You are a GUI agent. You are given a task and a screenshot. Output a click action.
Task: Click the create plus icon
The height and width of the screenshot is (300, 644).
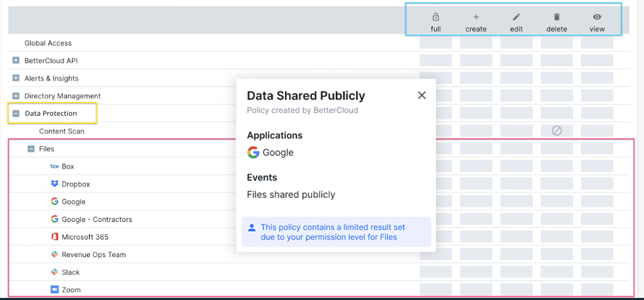pyautogui.click(x=476, y=17)
